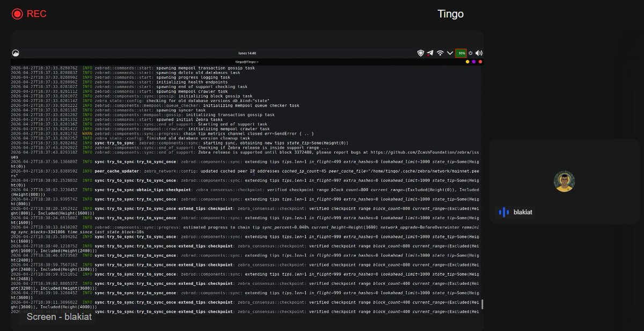Click the Wi-Fi network tray icon

[x=440, y=53]
